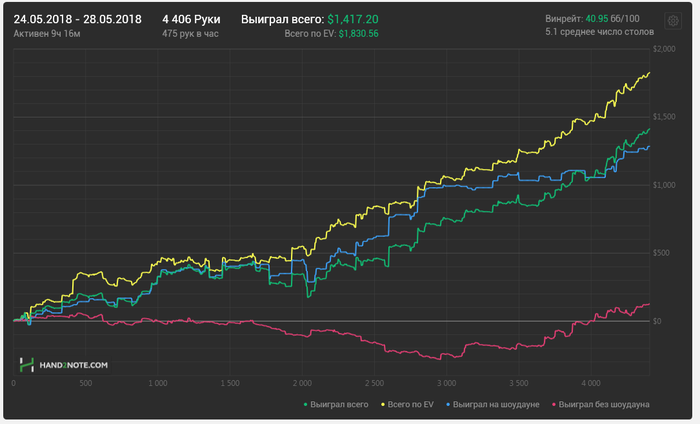Click the 'Выиграл всего:' header label
Viewport: 700px width, 424px height.
click(283, 20)
